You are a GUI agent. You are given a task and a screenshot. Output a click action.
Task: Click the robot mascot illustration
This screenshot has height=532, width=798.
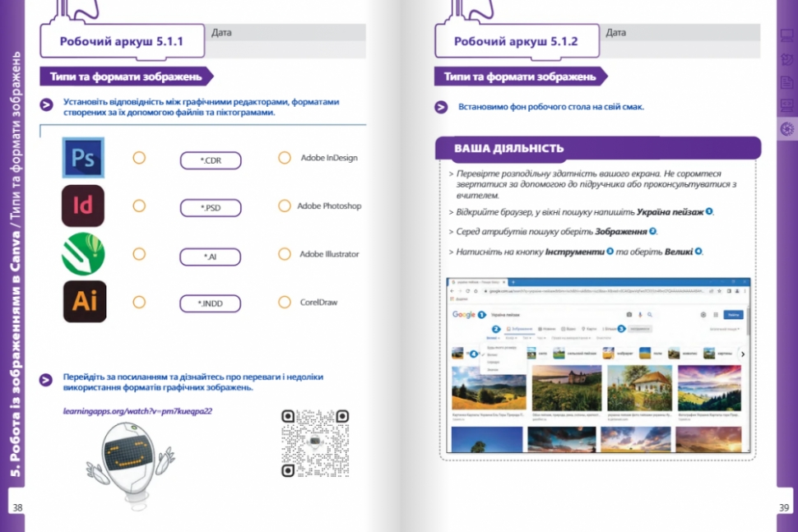[131, 465]
